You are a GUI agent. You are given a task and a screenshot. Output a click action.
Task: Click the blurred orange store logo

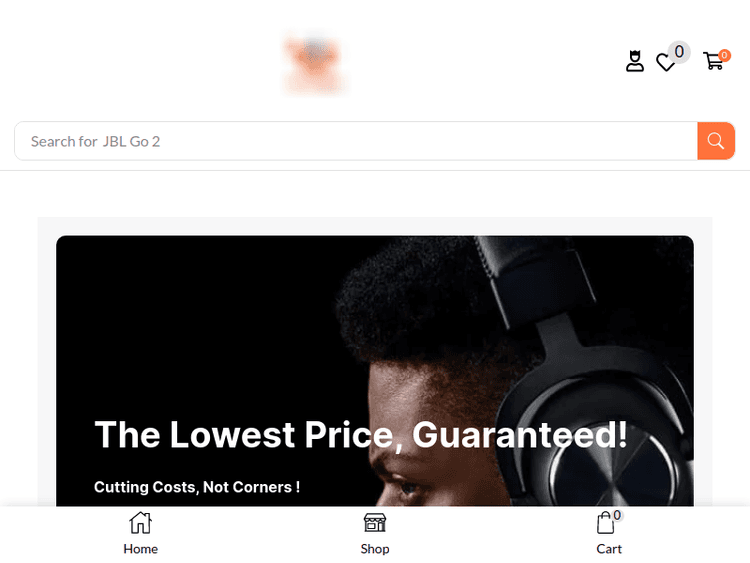tap(314, 64)
